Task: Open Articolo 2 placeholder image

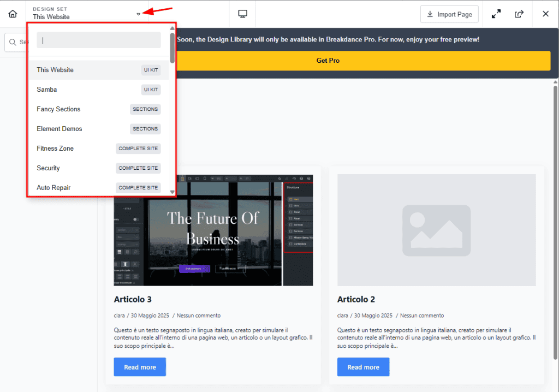Action: pos(436,230)
